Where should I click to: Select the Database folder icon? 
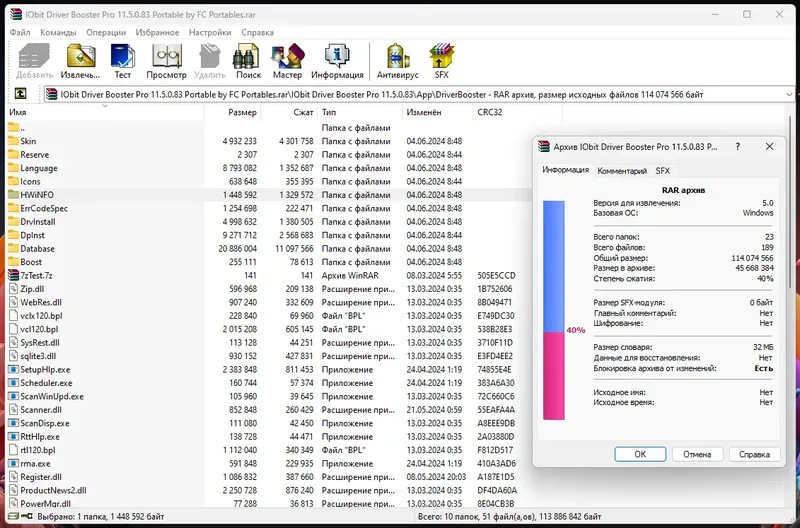(x=14, y=248)
